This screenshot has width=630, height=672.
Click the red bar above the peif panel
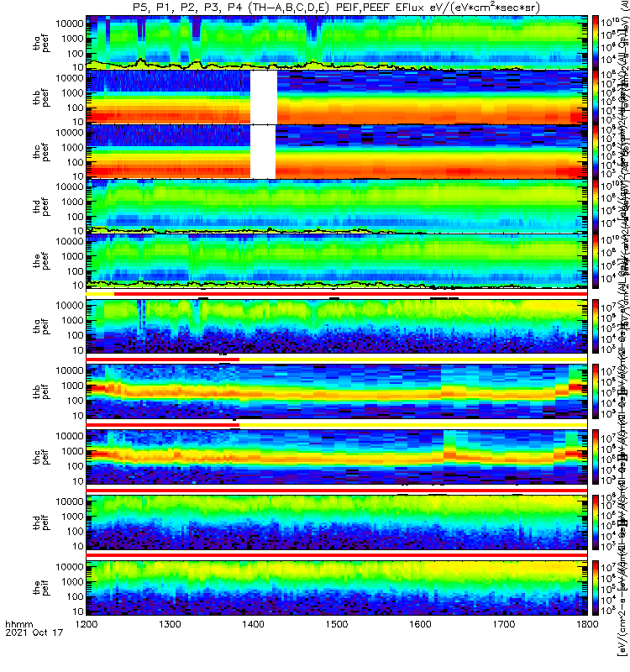point(337,555)
